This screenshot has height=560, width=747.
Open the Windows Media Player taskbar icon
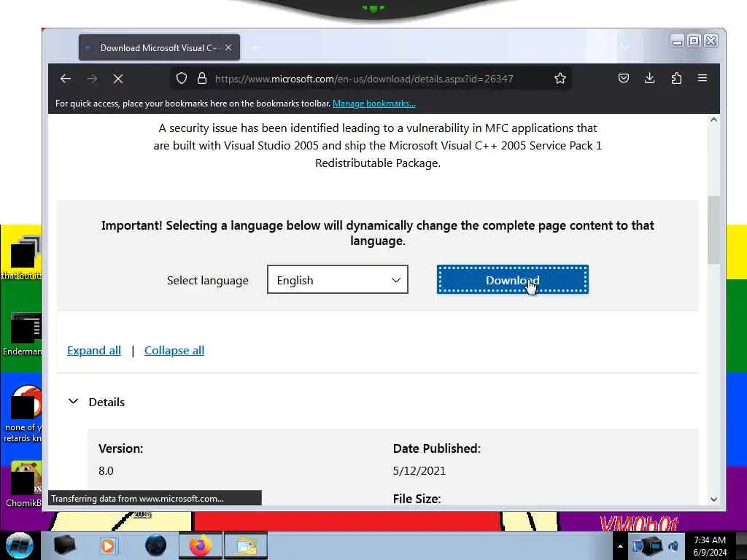pos(109,545)
